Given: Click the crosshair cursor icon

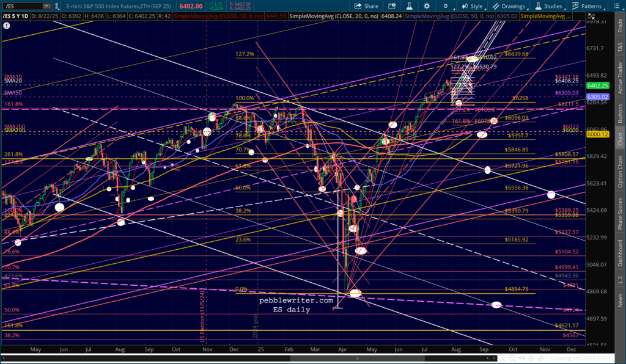Looking at the screenshot, I should 531,359.
